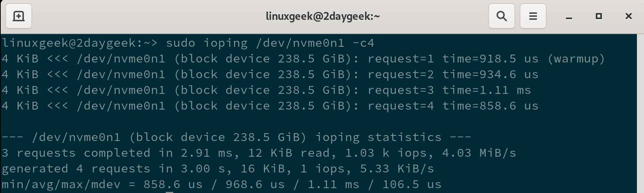Click the '4.03 MiB/s' throughput value
Image resolution: width=644 pixels, height=193 pixels.
pyautogui.click(x=479, y=153)
